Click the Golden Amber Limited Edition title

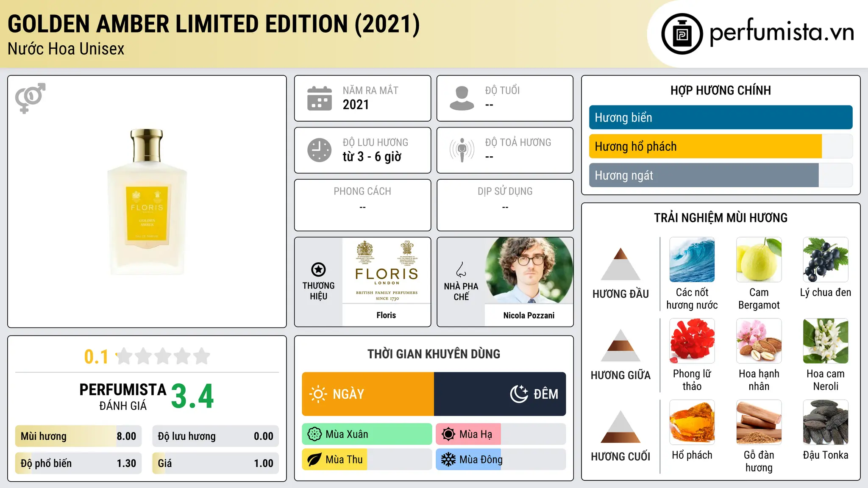214,24
